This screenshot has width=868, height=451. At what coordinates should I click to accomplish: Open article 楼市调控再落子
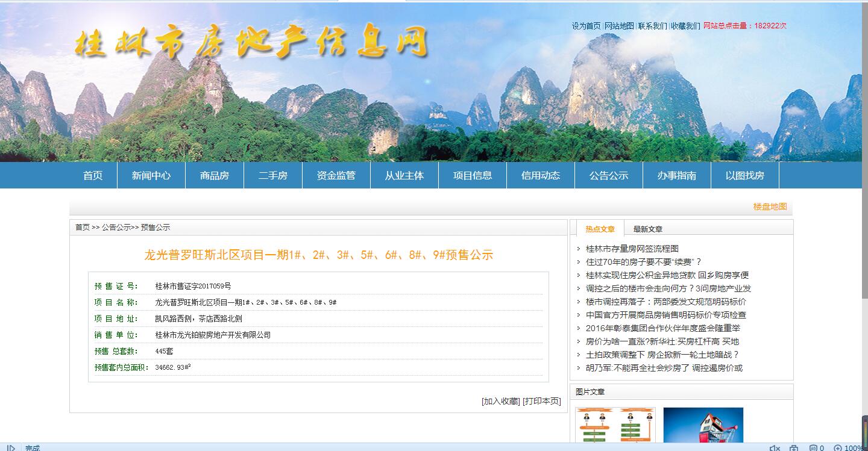pyautogui.click(x=666, y=302)
